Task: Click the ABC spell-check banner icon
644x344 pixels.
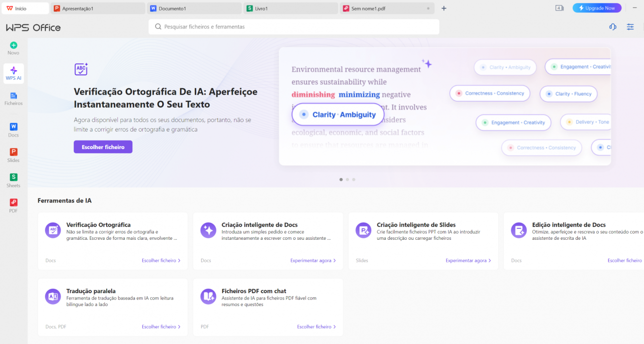Action: click(x=81, y=69)
